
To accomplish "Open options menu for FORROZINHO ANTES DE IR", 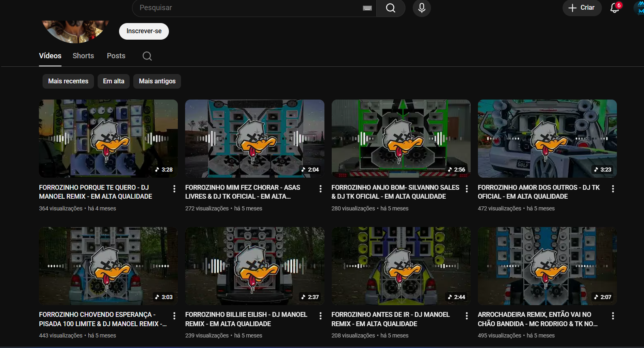I will coord(467,316).
